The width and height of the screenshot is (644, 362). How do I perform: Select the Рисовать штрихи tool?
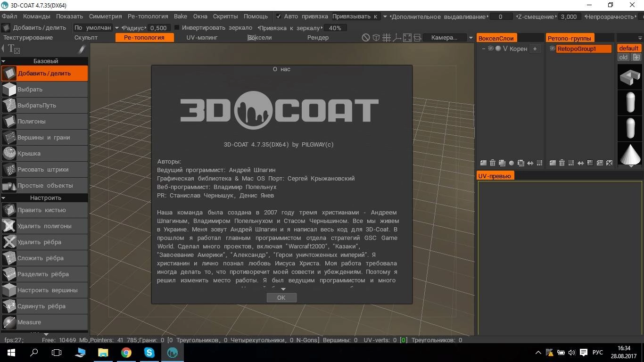44,170
